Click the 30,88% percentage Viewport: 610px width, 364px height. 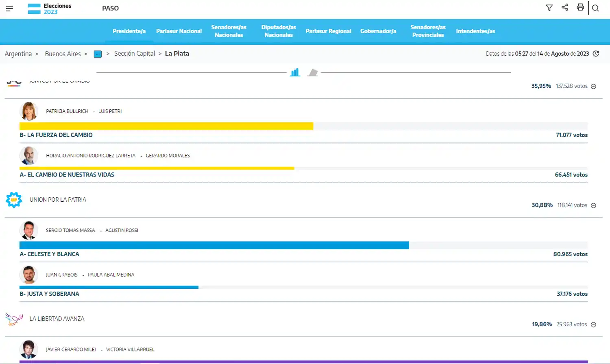(x=542, y=205)
